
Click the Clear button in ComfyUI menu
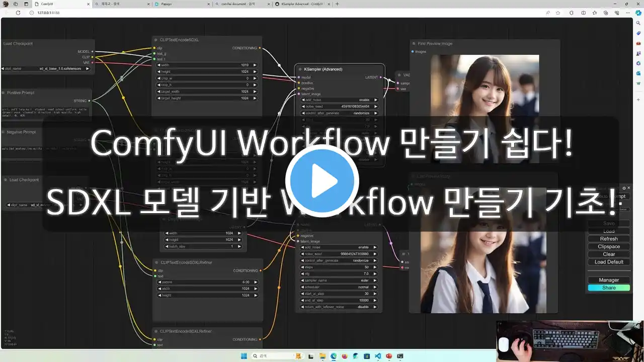tap(609, 254)
